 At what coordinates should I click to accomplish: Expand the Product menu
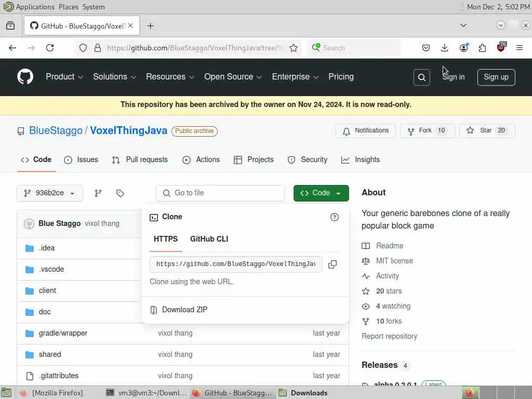tap(64, 77)
